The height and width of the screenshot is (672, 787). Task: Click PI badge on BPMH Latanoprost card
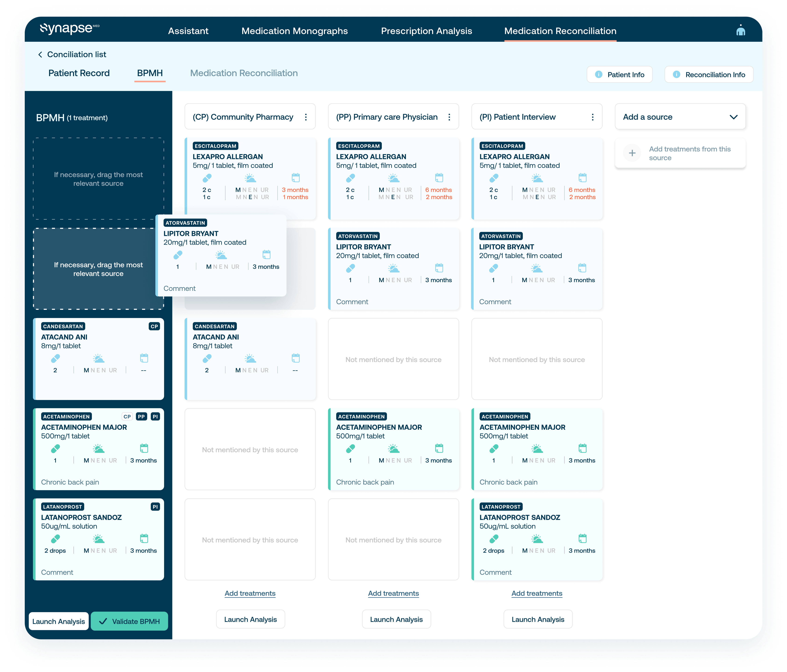click(155, 507)
